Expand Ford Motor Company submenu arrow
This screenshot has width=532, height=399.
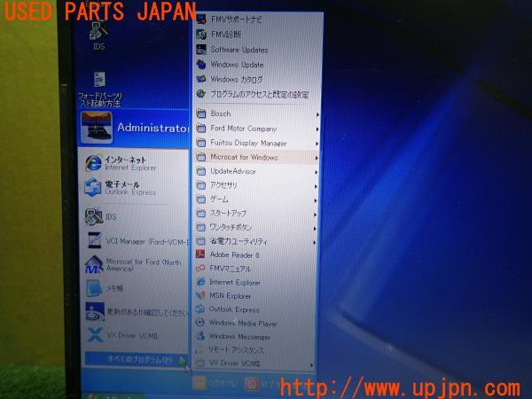317,129
